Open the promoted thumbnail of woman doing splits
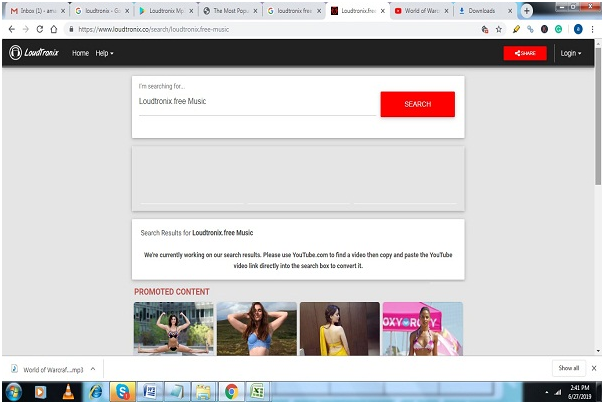The width and height of the screenshot is (604, 404). click(x=174, y=329)
